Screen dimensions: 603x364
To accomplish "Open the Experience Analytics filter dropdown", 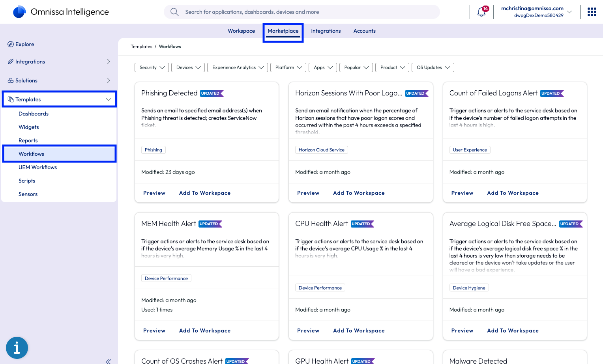I will point(237,67).
